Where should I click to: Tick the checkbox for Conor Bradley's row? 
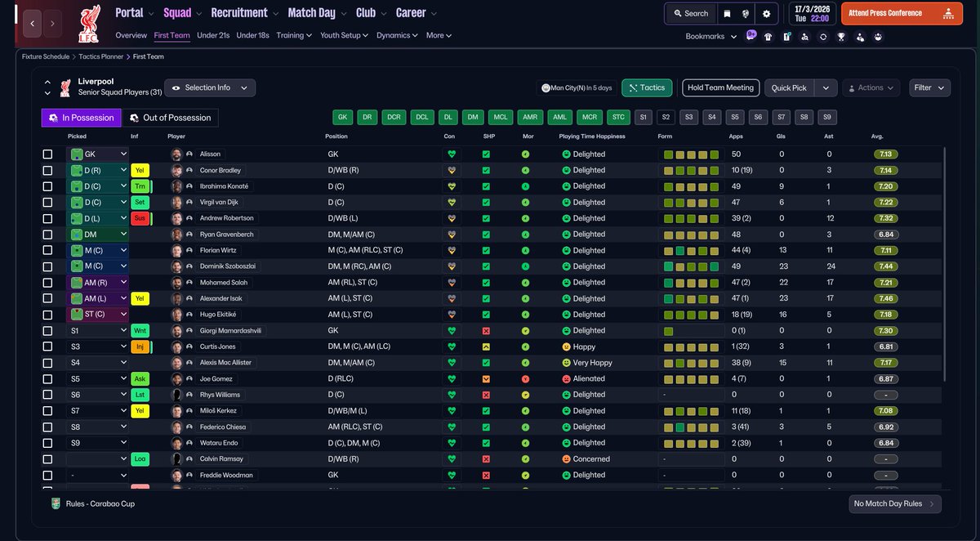[47, 170]
